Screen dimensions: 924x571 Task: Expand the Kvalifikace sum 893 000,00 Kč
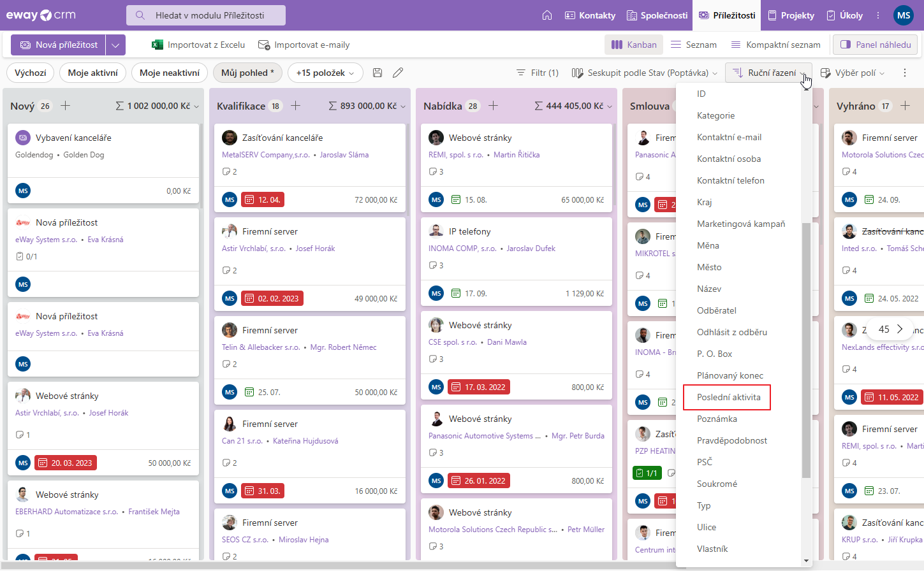367,106
